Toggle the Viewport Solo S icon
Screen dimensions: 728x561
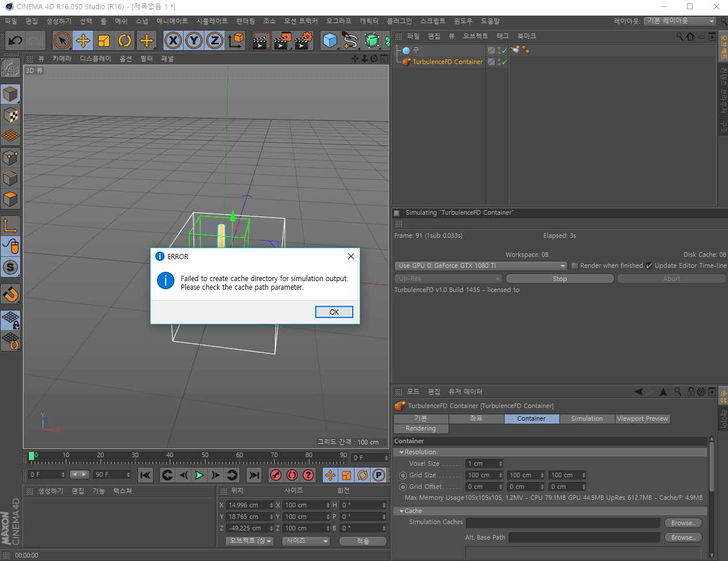click(x=10, y=267)
